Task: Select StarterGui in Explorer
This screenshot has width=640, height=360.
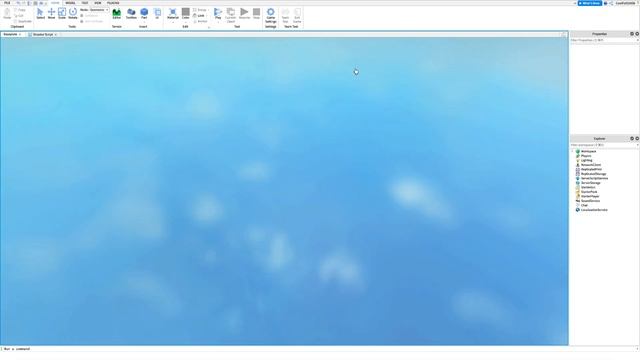Action: (x=588, y=187)
